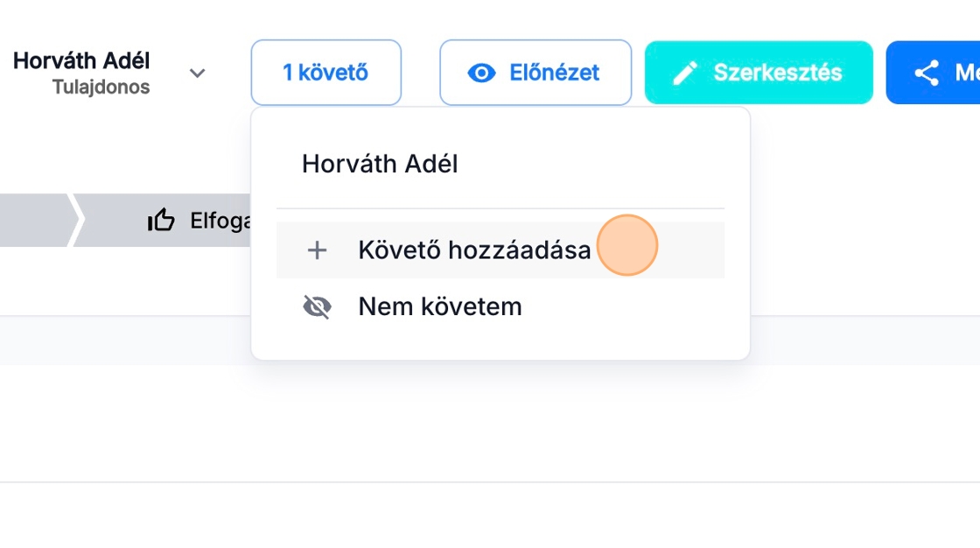Click the share icon on blue button

(926, 73)
